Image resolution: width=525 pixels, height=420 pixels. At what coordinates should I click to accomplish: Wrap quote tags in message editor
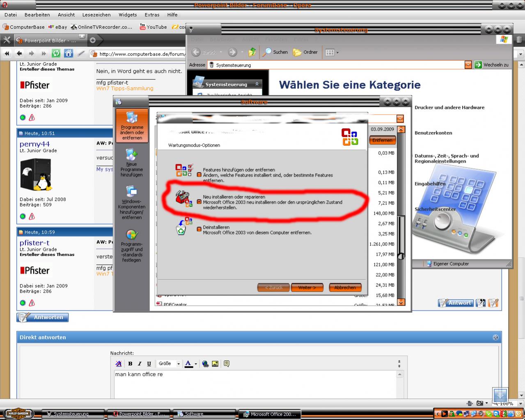[227, 363]
